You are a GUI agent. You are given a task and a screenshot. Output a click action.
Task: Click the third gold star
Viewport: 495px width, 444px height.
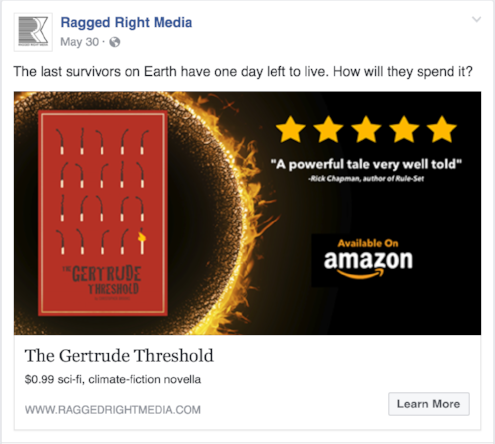click(x=366, y=130)
